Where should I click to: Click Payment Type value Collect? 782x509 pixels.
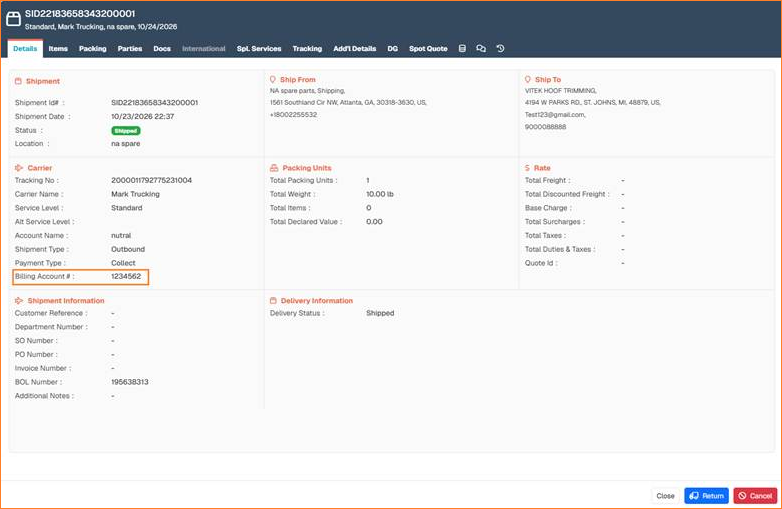coord(123,263)
